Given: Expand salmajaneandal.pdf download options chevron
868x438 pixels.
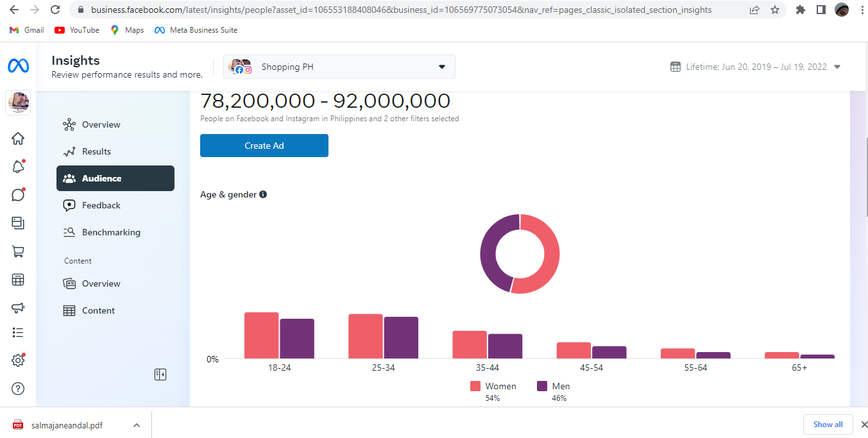Looking at the screenshot, I should [137, 425].
